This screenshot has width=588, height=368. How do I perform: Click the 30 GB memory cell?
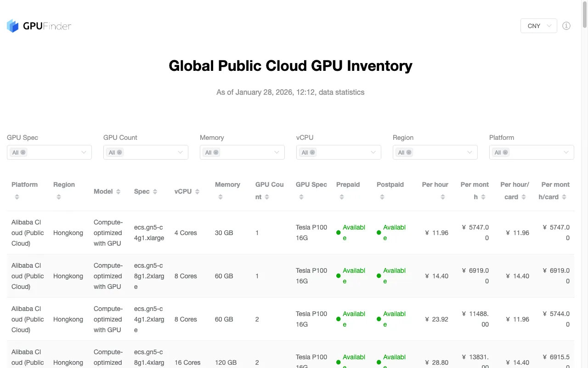[224, 233]
